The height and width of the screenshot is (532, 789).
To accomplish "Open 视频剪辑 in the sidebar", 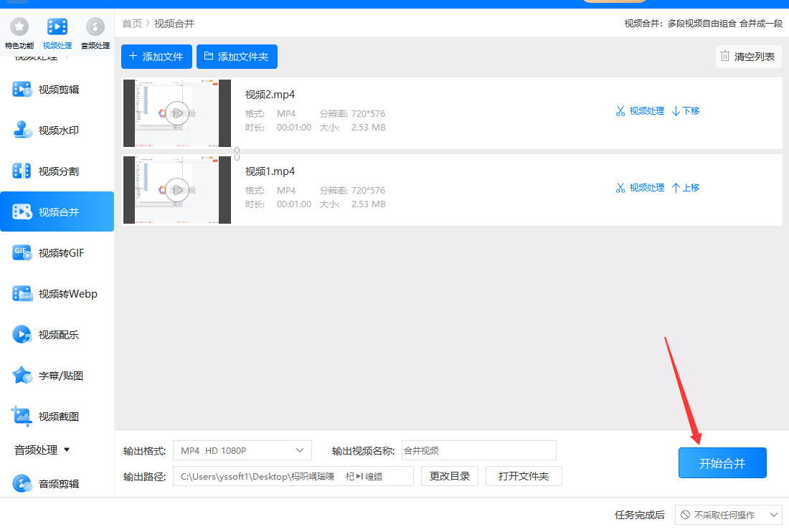I will 57,90.
